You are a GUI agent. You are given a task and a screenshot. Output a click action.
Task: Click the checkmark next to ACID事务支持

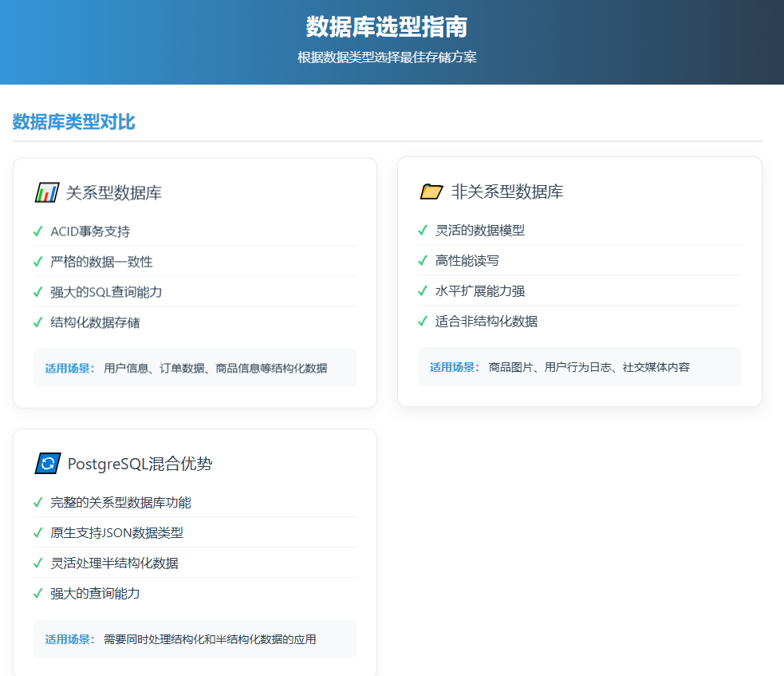point(38,231)
